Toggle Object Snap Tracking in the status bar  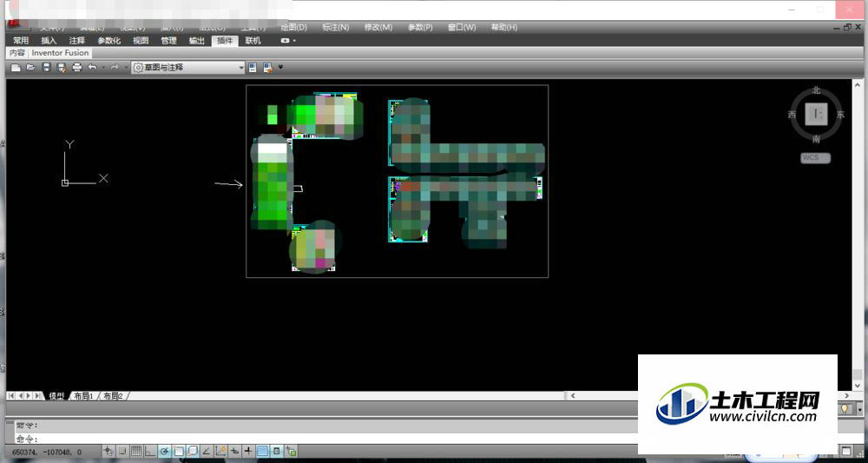(206, 452)
